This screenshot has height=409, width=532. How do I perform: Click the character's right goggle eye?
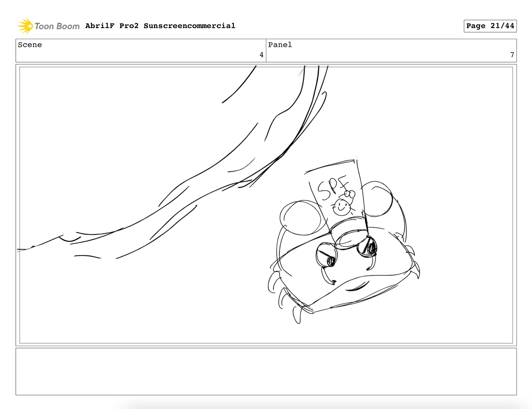367,246
